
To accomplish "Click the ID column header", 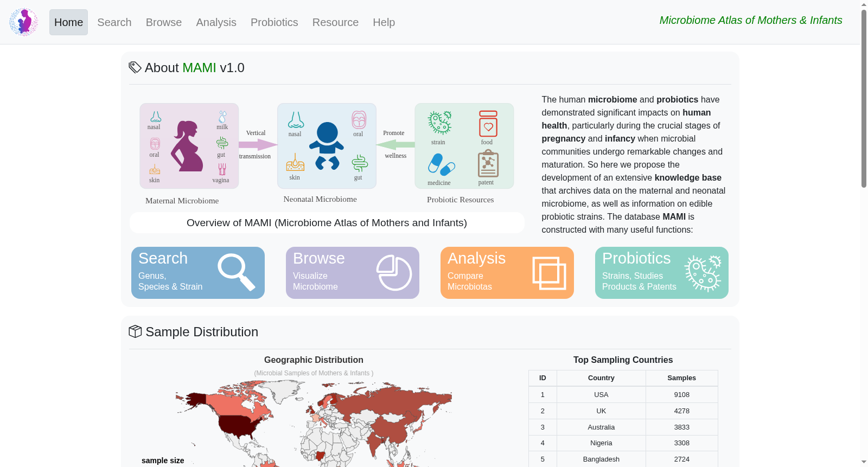I will pos(542,378).
